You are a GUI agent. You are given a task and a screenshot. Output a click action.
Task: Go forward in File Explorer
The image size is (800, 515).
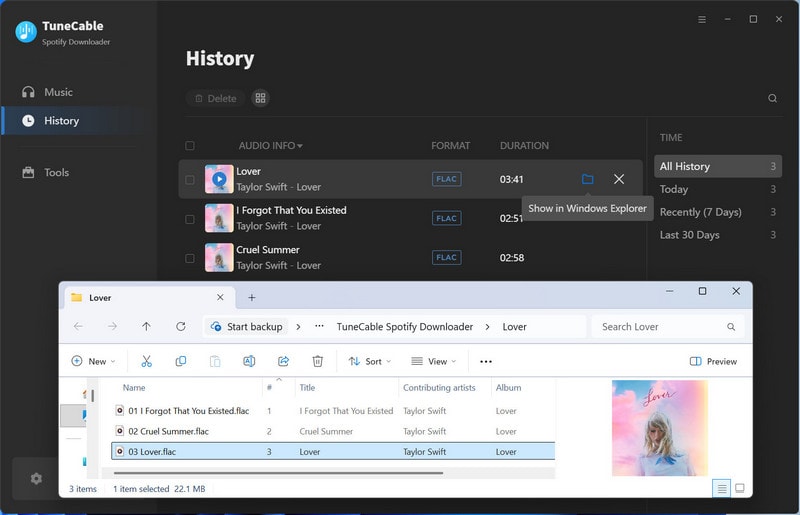point(112,327)
